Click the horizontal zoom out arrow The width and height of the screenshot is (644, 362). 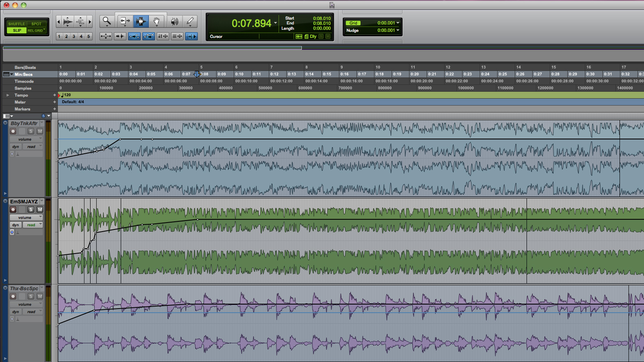(x=59, y=22)
